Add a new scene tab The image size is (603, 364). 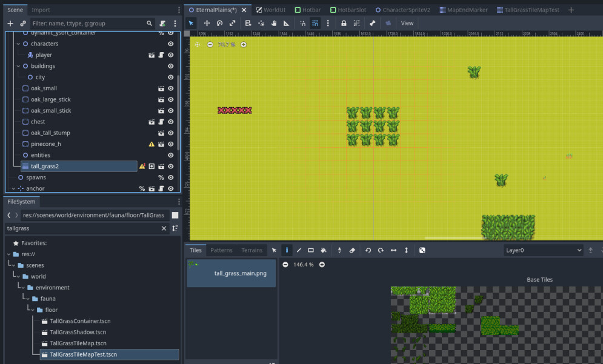click(571, 10)
